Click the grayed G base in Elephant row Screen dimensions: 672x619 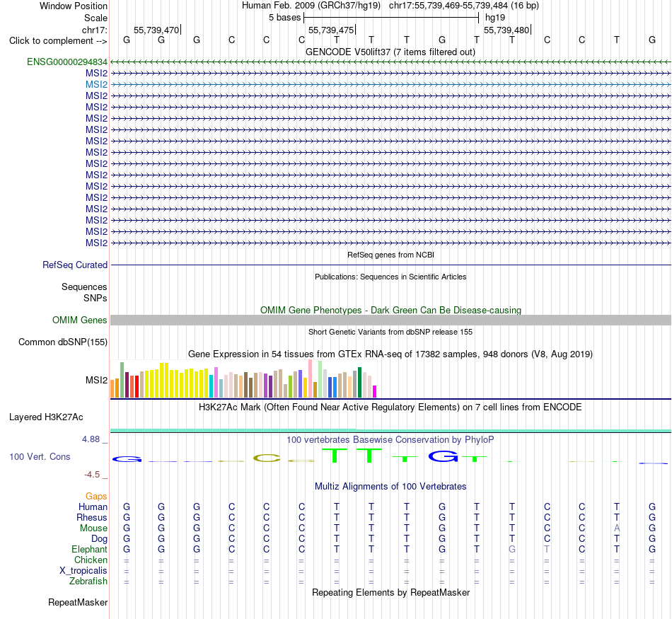tap(511, 549)
